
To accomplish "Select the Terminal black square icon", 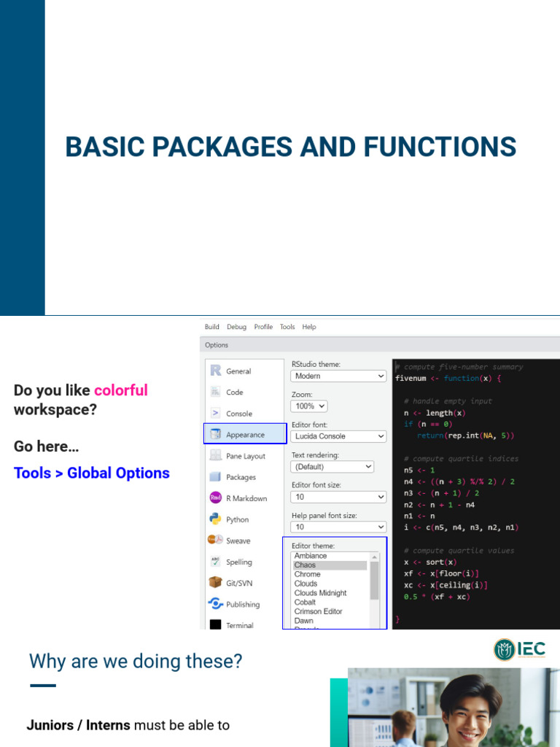I will 216,624.
